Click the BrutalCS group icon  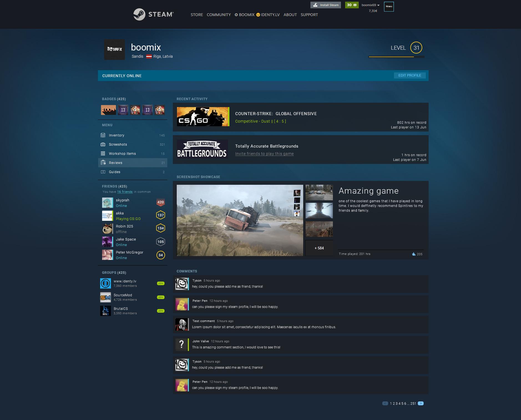[x=105, y=311]
